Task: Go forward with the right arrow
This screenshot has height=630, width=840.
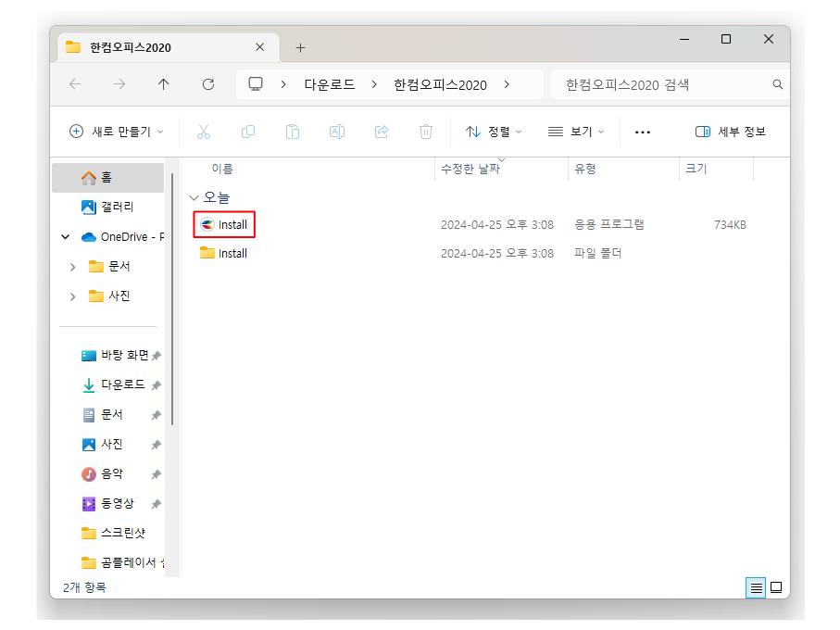Action: click(119, 84)
